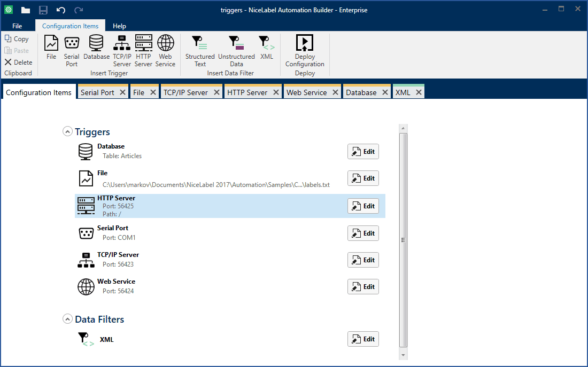Collapse the Data Filters section
This screenshot has height=367, width=588.
point(67,318)
